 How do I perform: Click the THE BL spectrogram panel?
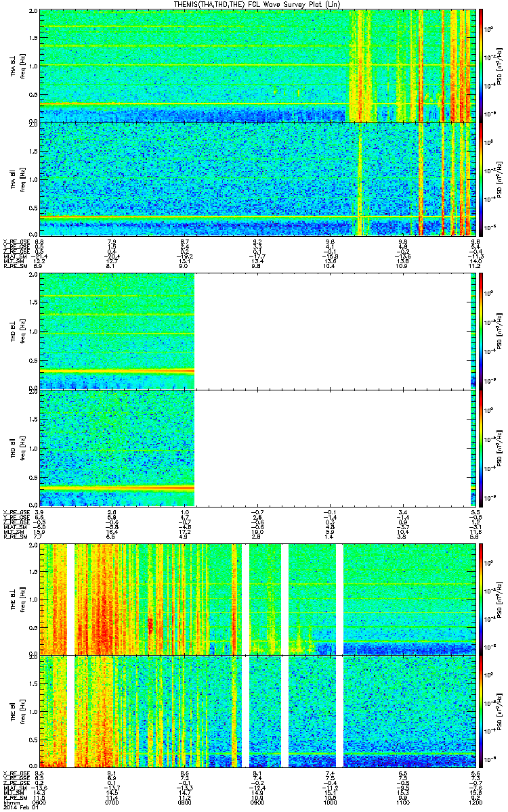click(x=257, y=600)
